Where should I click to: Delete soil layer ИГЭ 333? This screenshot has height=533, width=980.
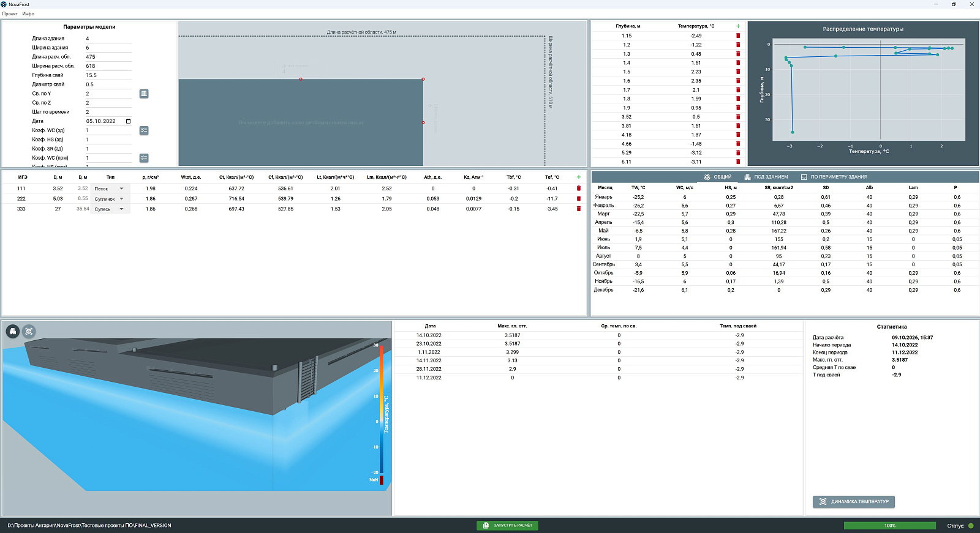point(579,209)
